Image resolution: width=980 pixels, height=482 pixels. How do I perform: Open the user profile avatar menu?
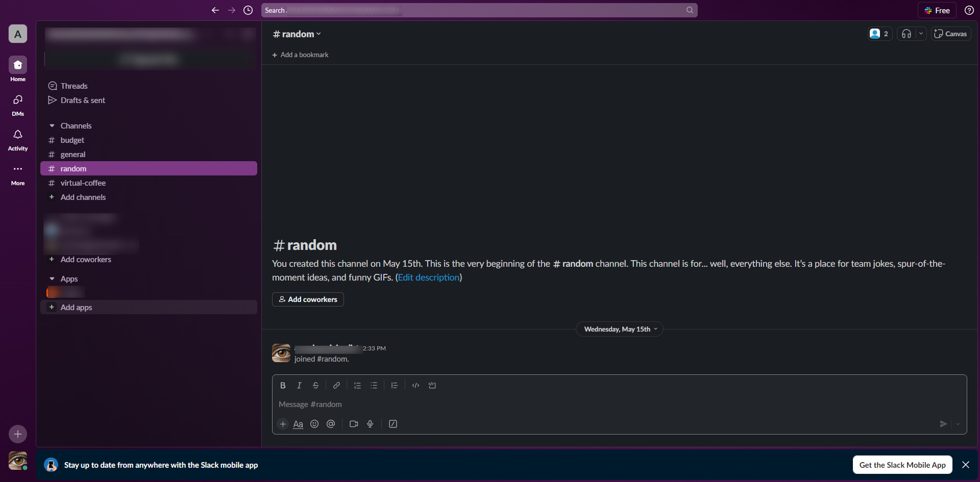click(x=18, y=461)
